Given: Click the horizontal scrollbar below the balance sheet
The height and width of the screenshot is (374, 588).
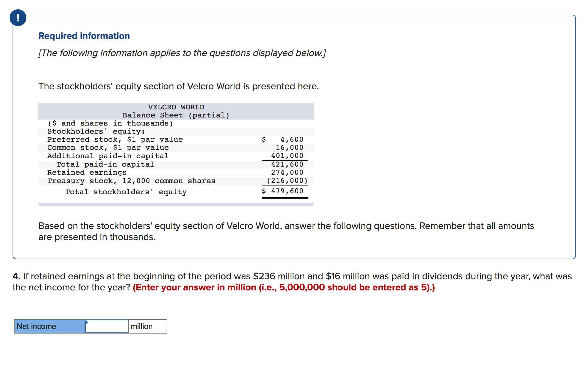Looking at the screenshot, I should coord(176,204).
